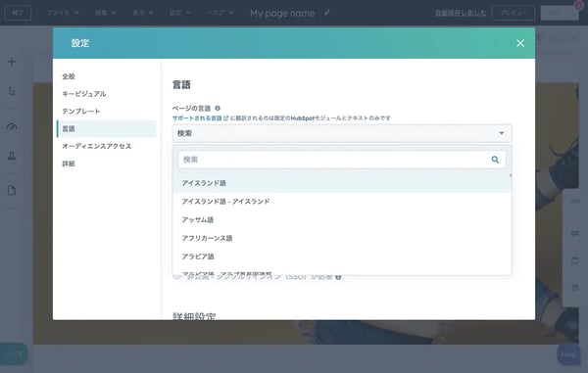Screen dimensions: 588x373
Task: Click the magnifier icon in the search box
Action: click(x=495, y=160)
